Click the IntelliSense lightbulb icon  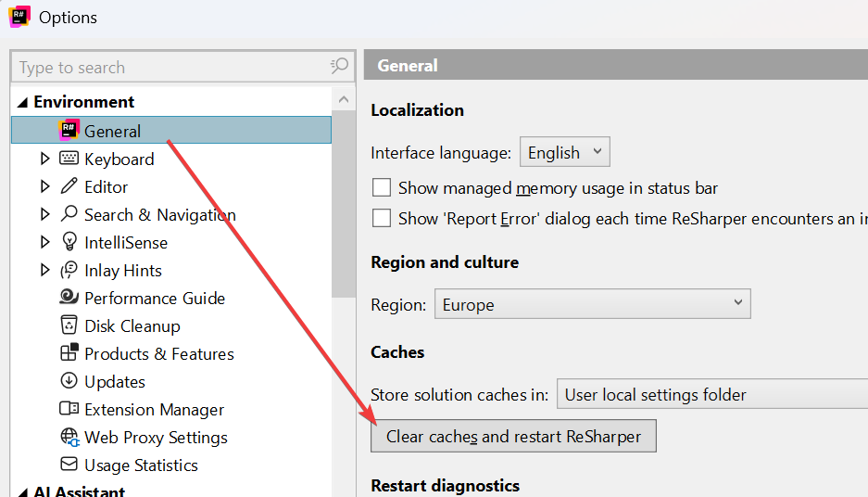[x=69, y=242]
